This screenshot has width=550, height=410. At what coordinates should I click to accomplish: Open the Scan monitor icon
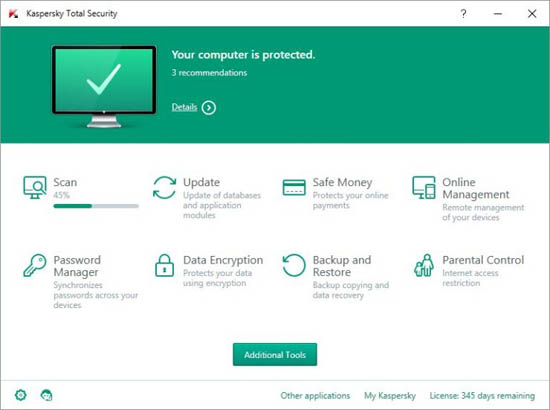(x=35, y=187)
